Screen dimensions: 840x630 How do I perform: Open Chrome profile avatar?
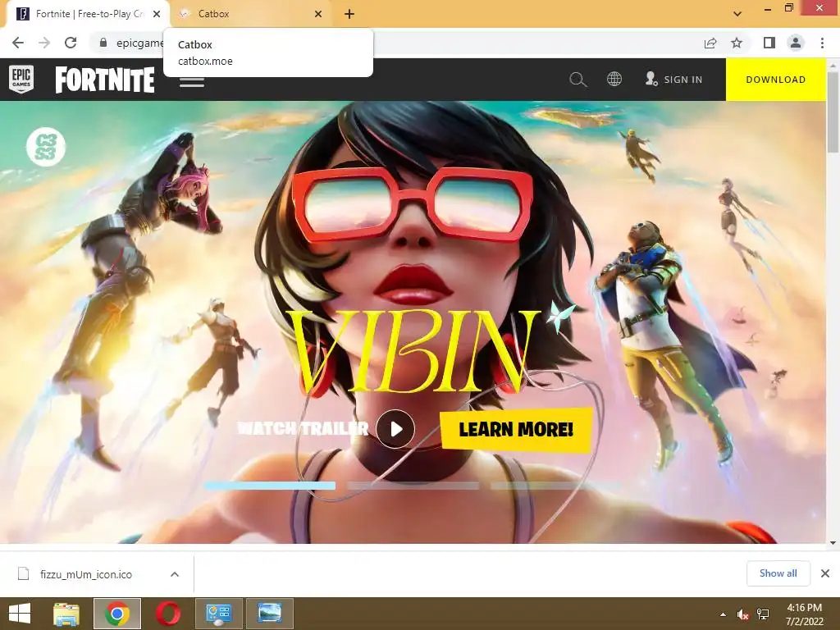coord(796,43)
